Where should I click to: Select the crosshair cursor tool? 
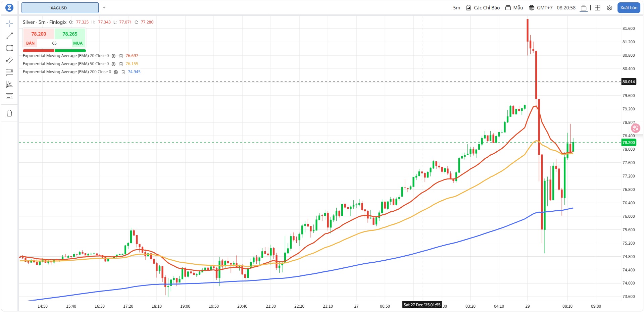tap(9, 23)
